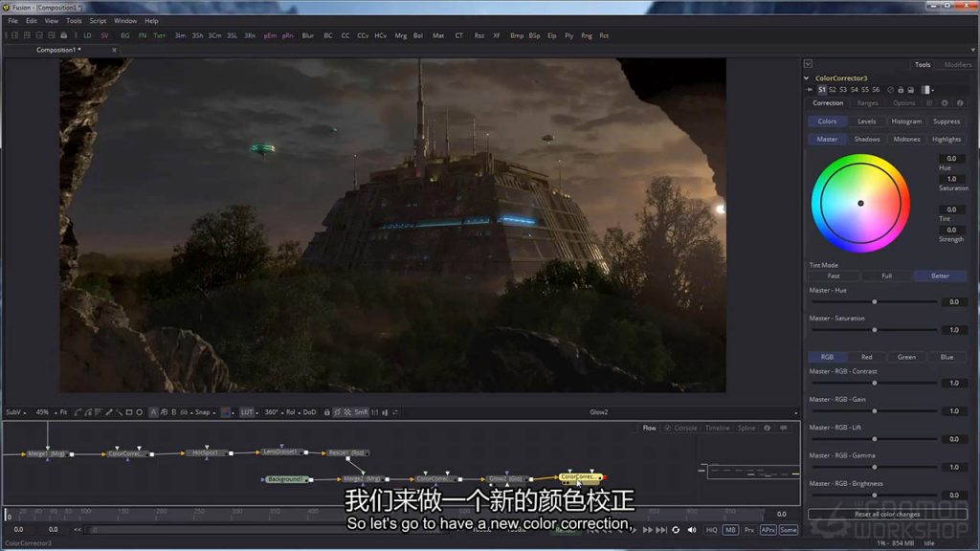Add a Merge tool via Mrg shortcut

(x=401, y=35)
